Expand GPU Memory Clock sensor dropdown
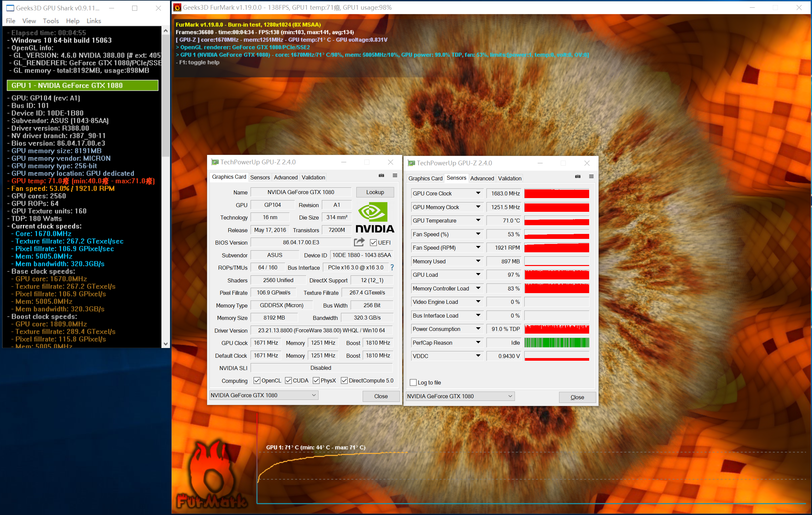Viewport: 812px width, 515px height. coord(478,207)
